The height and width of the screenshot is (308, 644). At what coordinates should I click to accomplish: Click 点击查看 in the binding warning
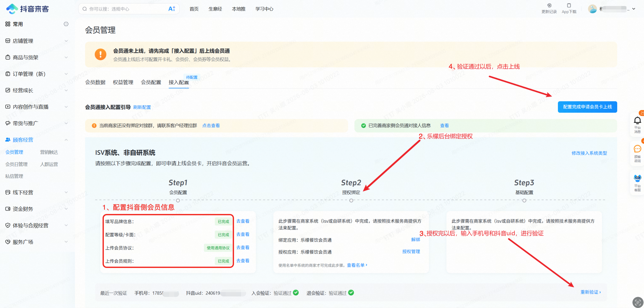tap(211, 126)
